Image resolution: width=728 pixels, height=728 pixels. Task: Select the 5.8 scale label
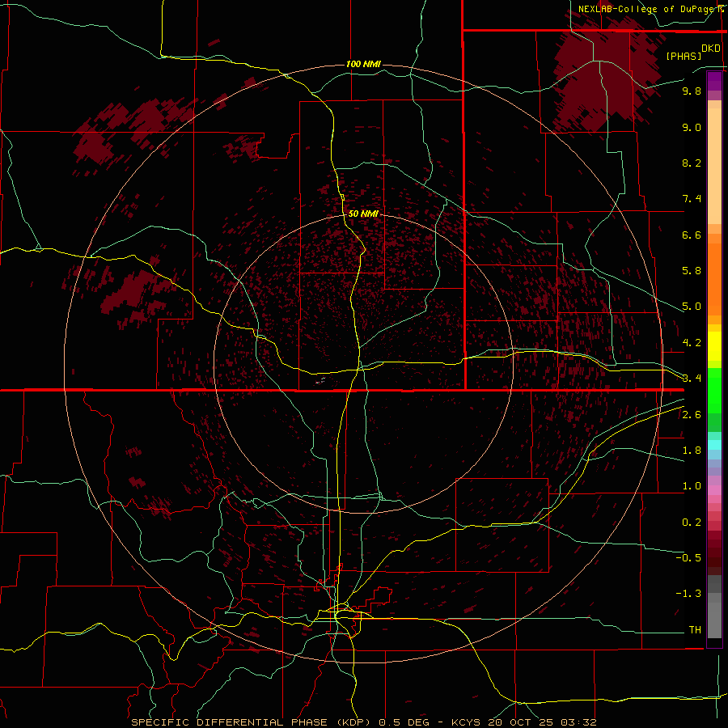click(692, 271)
